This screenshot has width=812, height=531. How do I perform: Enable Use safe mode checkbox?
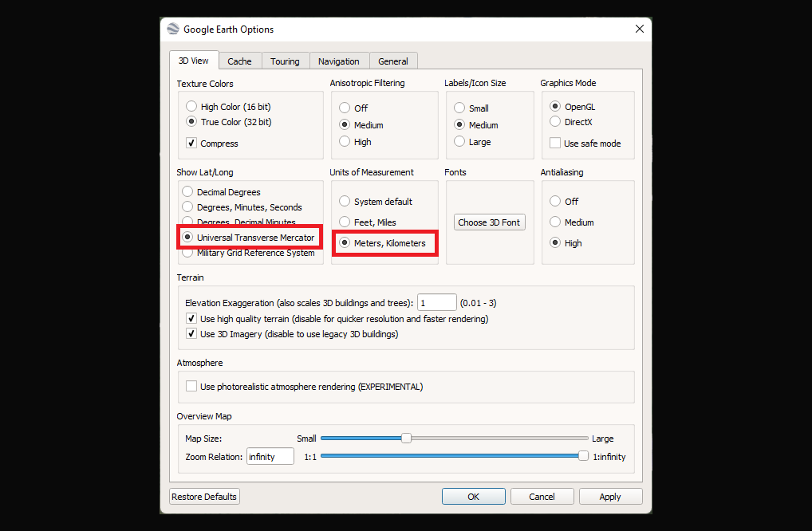pyautogui.click(x=555, y=143)
